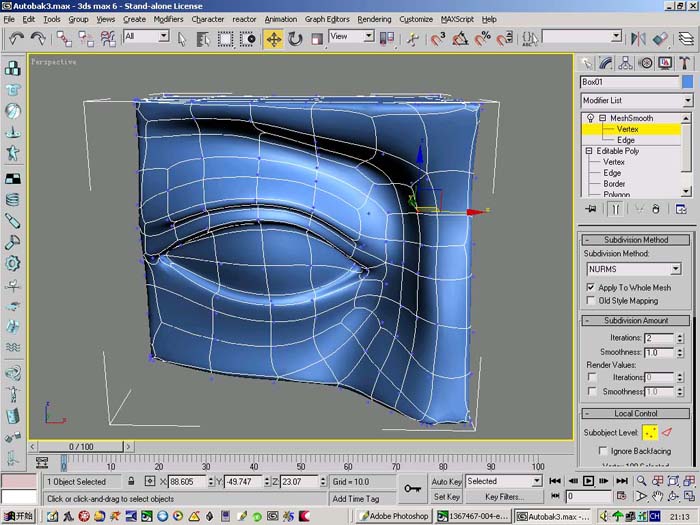Switch to the Hierarchy command panel tab

pos(625,63)
